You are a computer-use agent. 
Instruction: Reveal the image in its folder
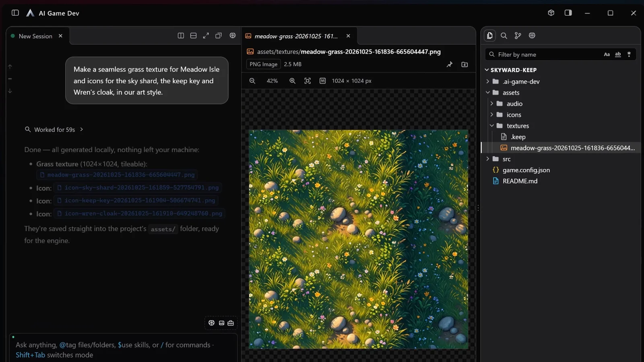(x=464, y=64)
